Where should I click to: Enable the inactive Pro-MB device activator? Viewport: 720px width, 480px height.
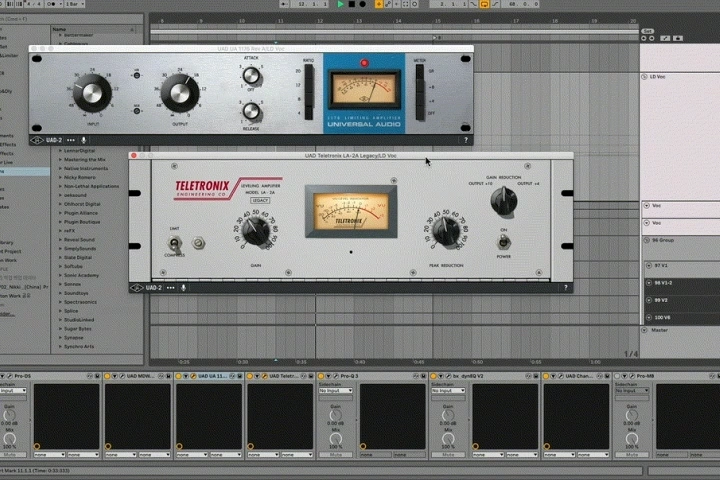[617, 376]
